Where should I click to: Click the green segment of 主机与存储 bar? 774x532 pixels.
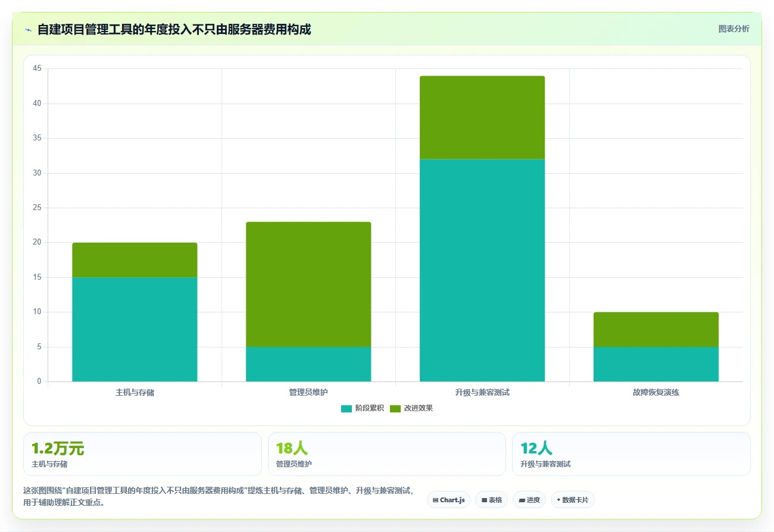tap(135, 260)
